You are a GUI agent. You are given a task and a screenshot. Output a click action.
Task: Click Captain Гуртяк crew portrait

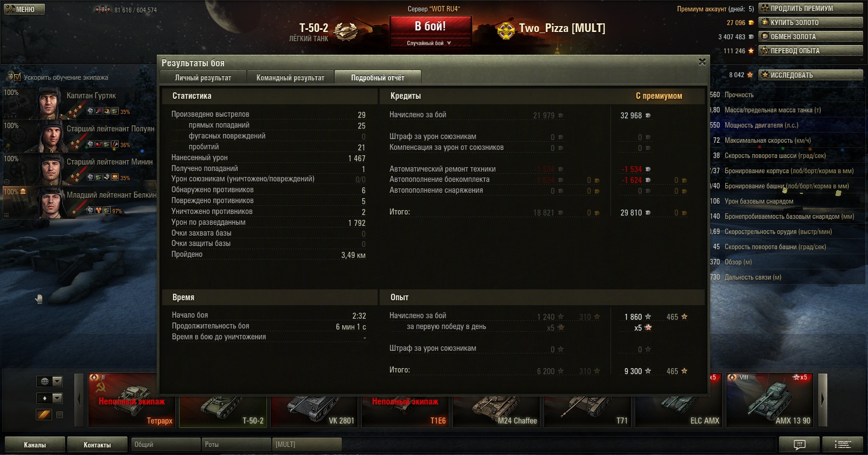click(x=49, y=103)
